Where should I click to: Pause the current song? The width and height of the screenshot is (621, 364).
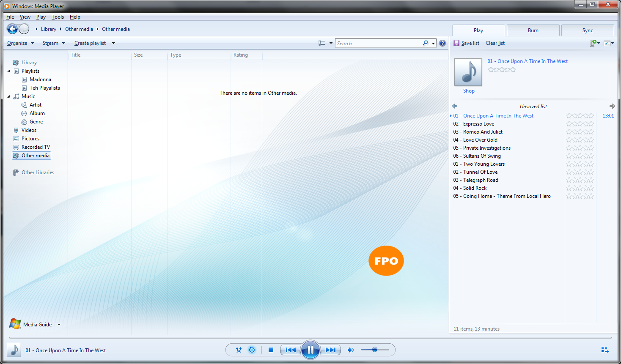310,350
